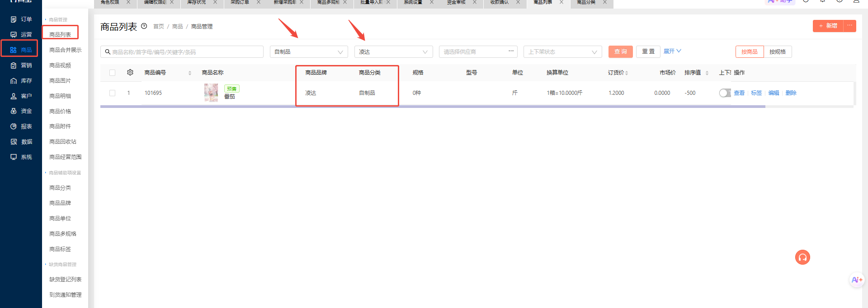Click 查看 link for product 番茄
This screenshot has height=308, width=868.
coord(739,93)
